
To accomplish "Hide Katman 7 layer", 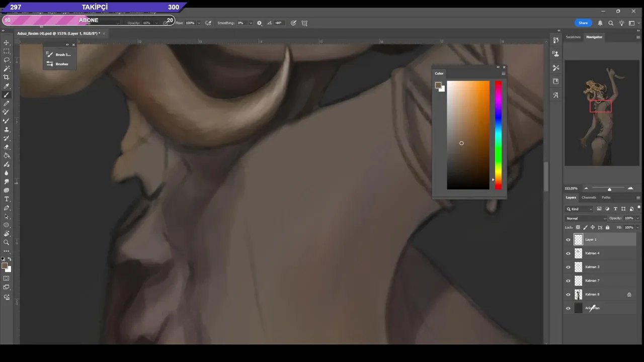I will pyautogui.click(x=568, y=281).
